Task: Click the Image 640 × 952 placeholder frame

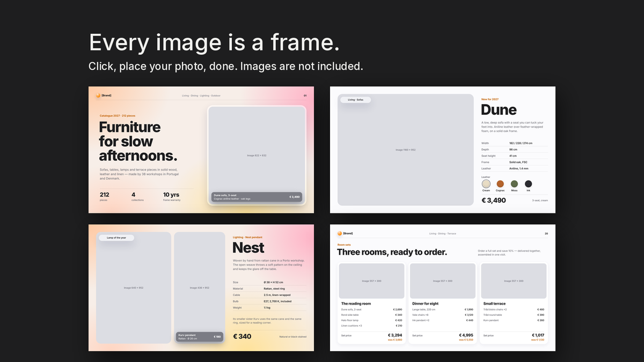Action: point(134,287)
